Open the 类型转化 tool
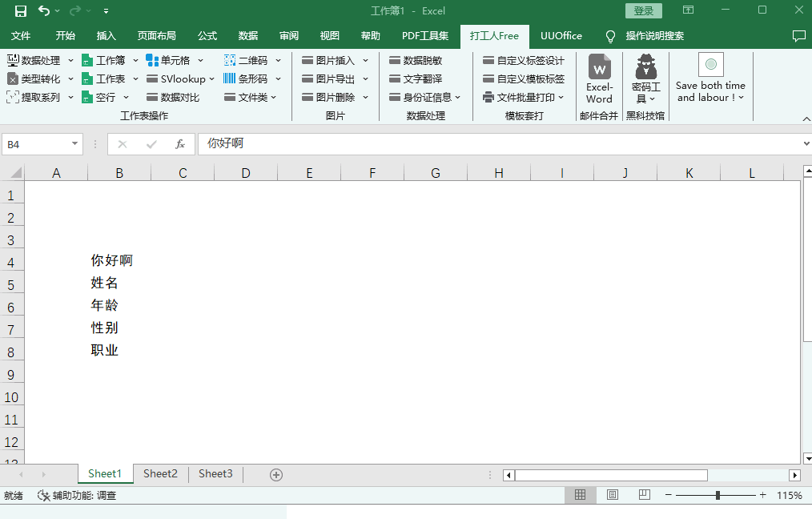 click(x=34, y=78)
